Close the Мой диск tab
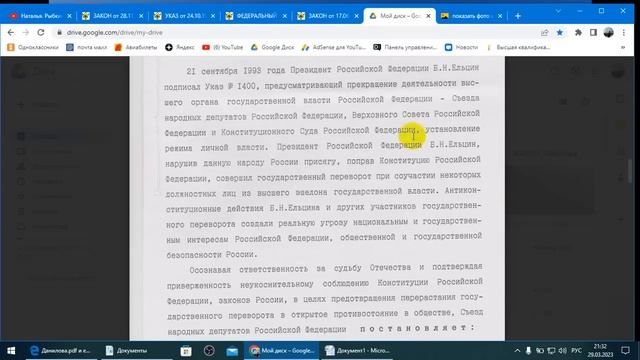Screen dimensions: 640x360 tap(428, 16)
